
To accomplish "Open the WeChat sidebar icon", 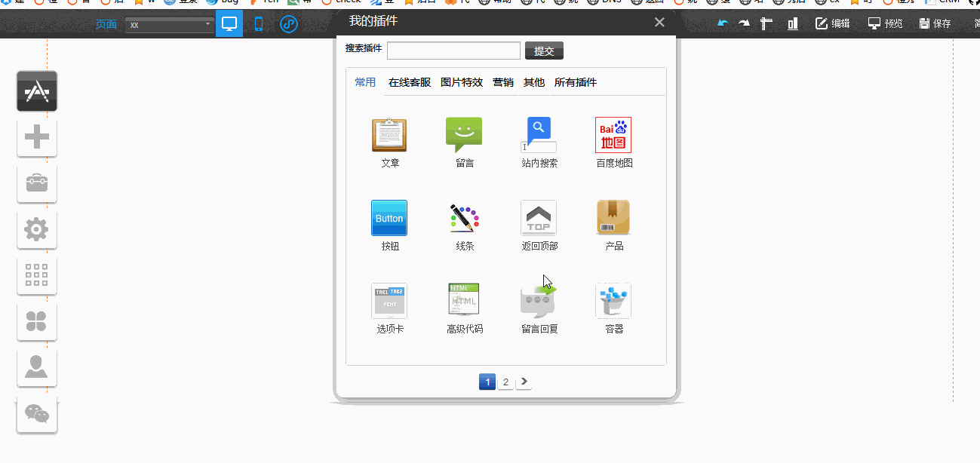I will tap(37, 413).
